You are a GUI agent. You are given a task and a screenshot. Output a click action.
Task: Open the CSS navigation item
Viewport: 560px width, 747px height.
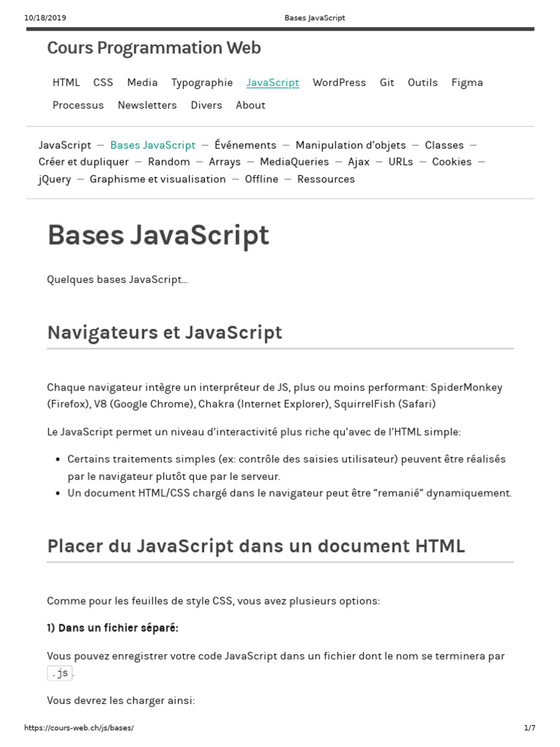coord(103,82)
